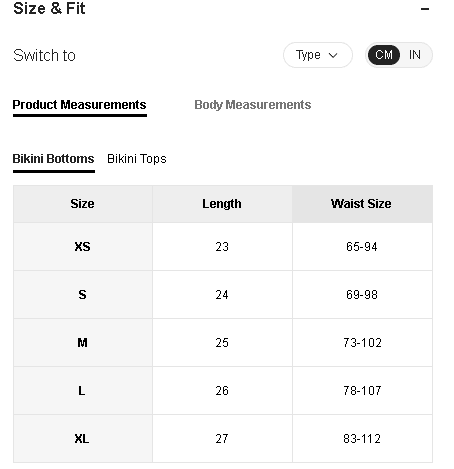Image resolution: width=454 pixels, height=469 pixels.
Task: Click the chevron arrow in Type selector
Action: pyautogui.click(x=333, y=55)
